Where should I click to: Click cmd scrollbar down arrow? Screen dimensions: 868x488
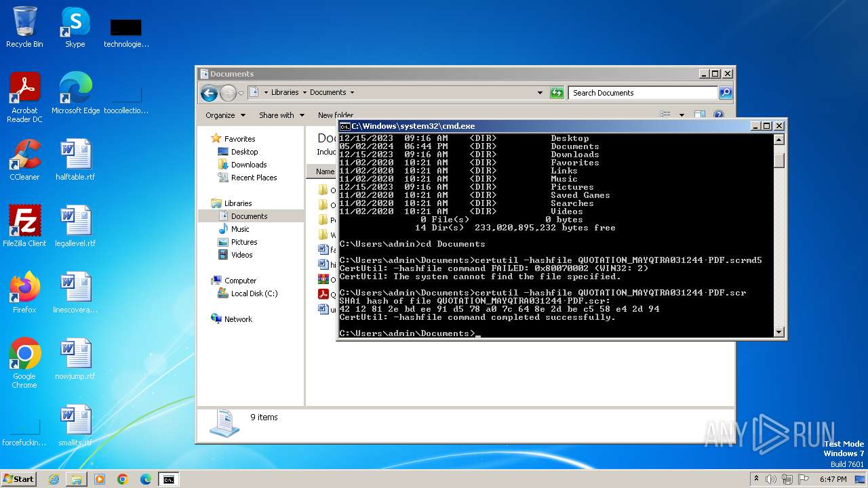click(779, 332)
